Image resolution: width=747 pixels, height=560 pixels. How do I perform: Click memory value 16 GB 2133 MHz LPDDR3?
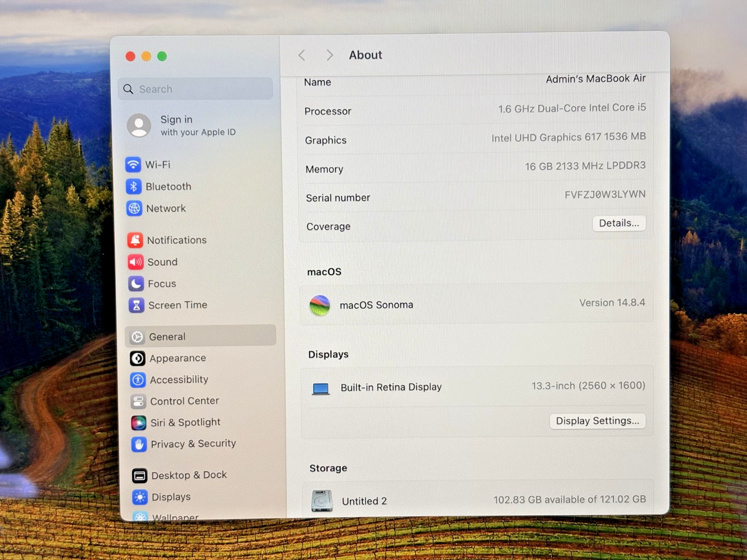[x=585, y=166]
